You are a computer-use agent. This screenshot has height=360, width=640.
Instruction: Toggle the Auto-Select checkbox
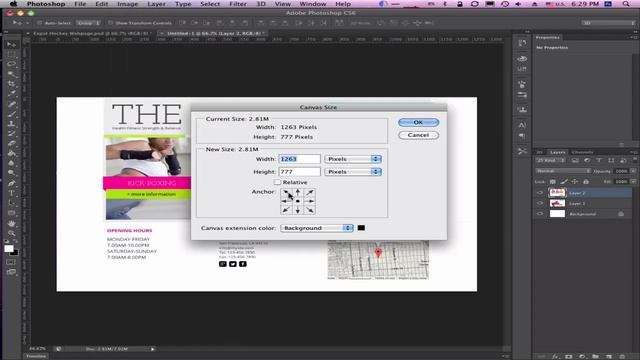pyautogui.click(x=40, y=23)
